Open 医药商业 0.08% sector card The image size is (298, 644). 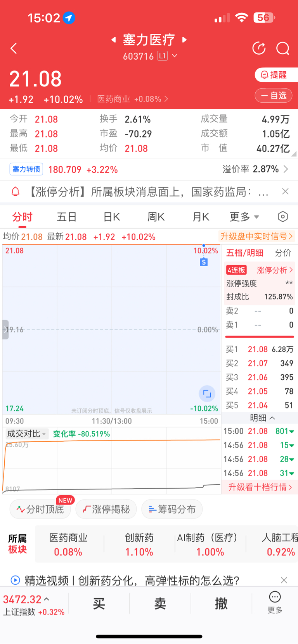click(x=68, y=544)
